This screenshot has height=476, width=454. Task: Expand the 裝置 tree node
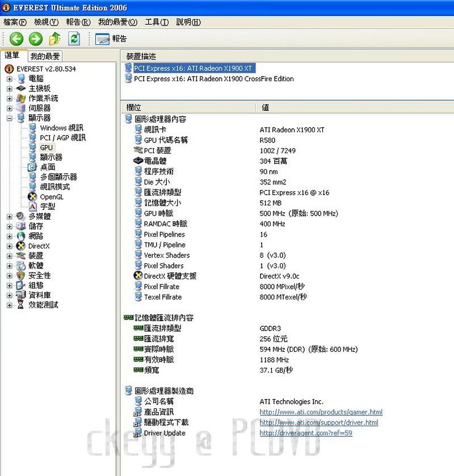point(10,256)
